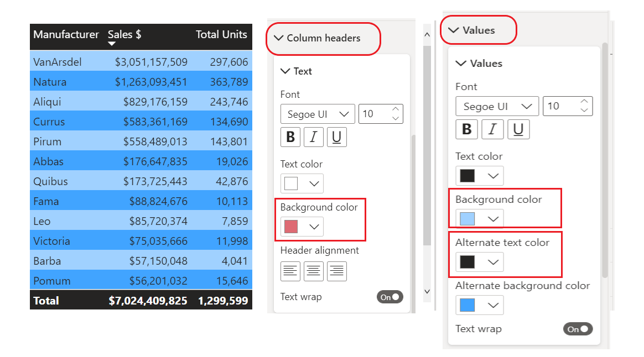Toggle Underline in Column headers text
The width and height of the screenshot is (644, 357).
[x=337, y=136]
